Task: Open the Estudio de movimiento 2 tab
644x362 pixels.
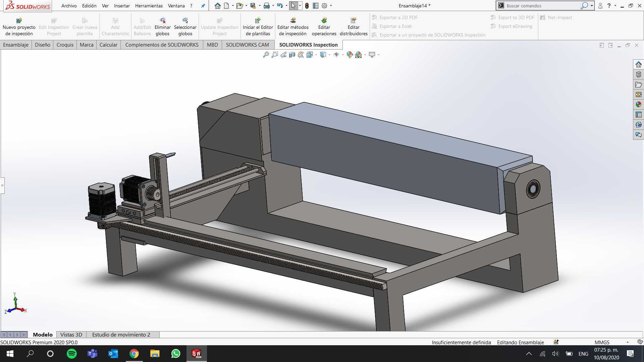Action: pos(121,335)
